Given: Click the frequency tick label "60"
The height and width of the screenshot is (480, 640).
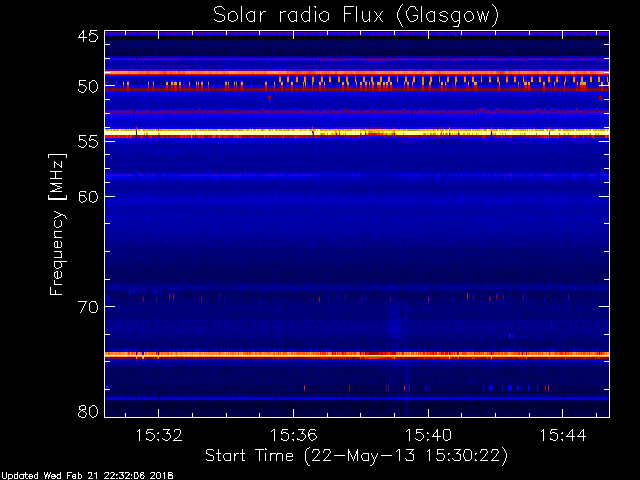Looking at the screenshot, I should 88,197.
